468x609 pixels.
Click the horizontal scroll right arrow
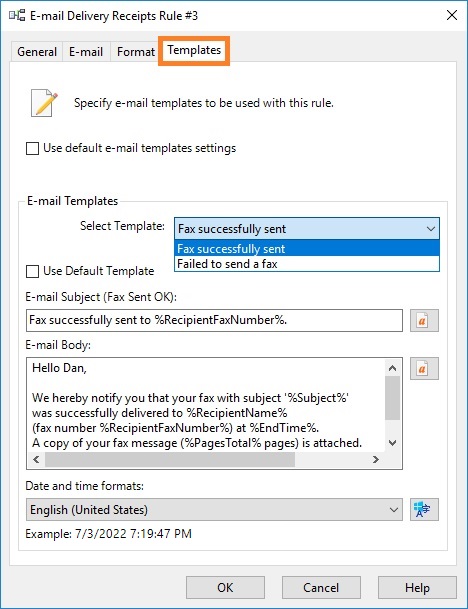pos(375,459)
